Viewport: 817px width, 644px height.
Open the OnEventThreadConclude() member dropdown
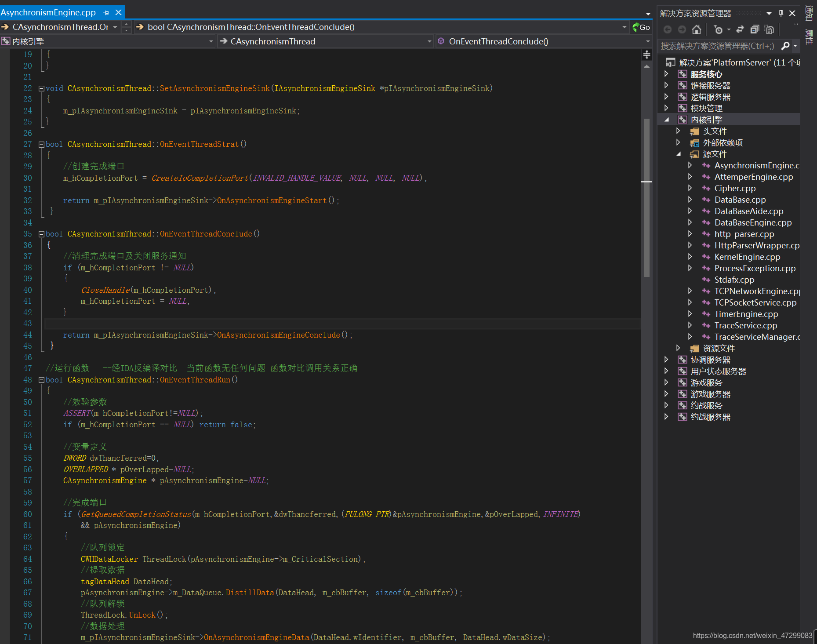pos(647,41)
